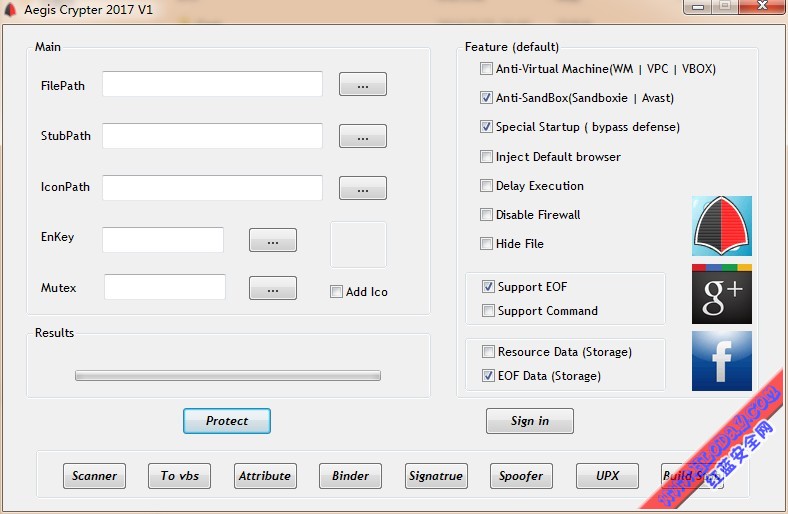
Task: Open the Facebook icon link
Action: tap(722, 361)
